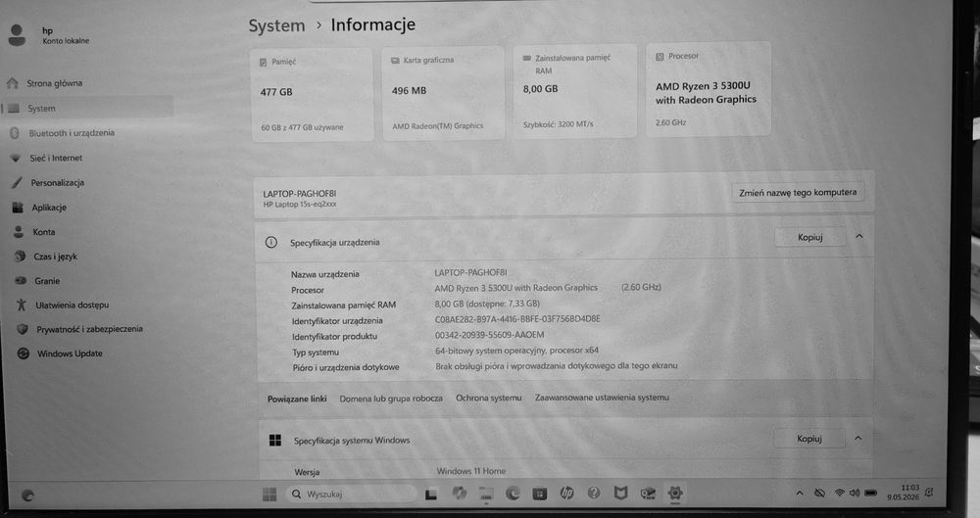Collapse the Specyfikacja systemu Windows section

click(x=858, y=438)
